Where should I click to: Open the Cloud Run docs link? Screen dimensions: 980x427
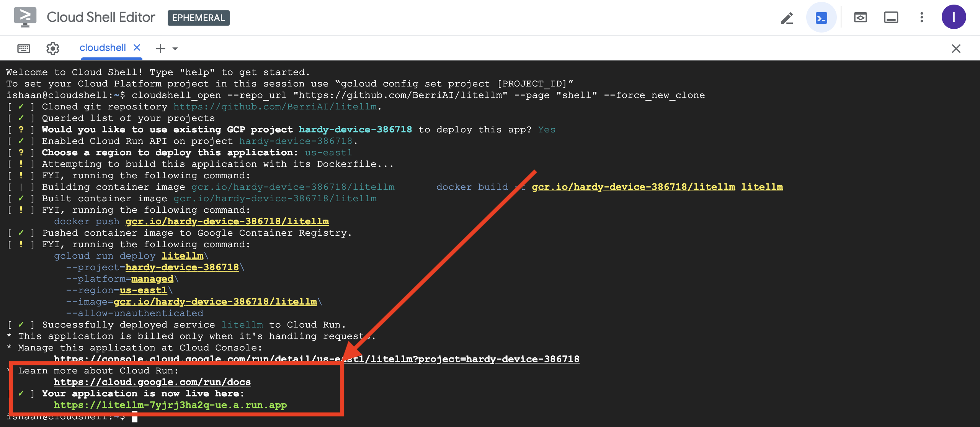click(x=152, y=382)
